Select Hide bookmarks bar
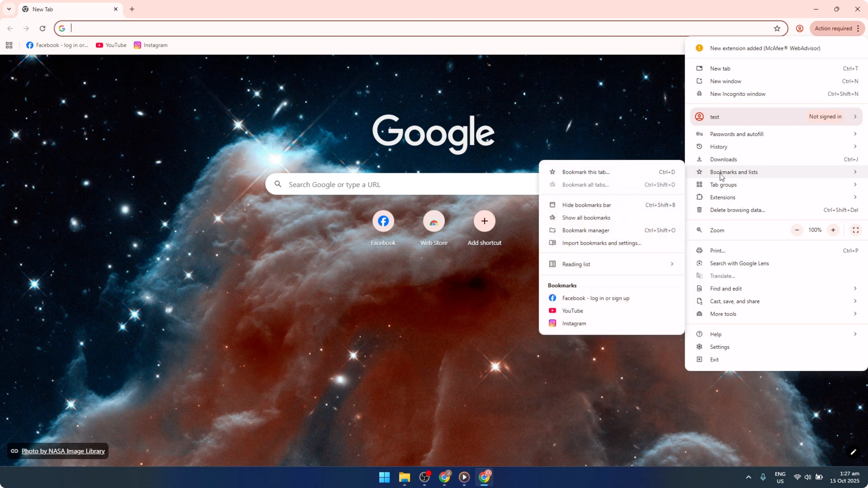The image size is (868, 488). (x=586, y=205)
